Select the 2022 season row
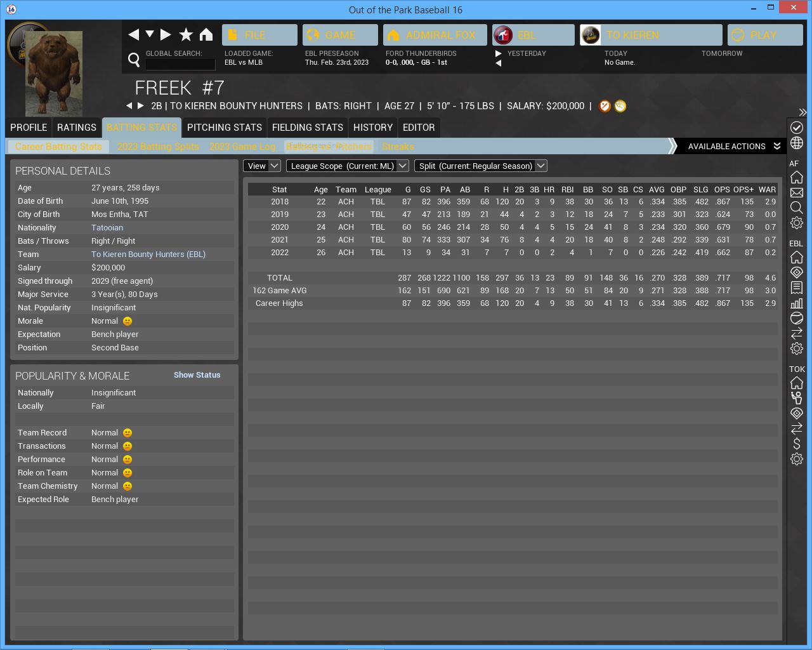Viewport: 812px width, 650px height. tap(513, 253)
